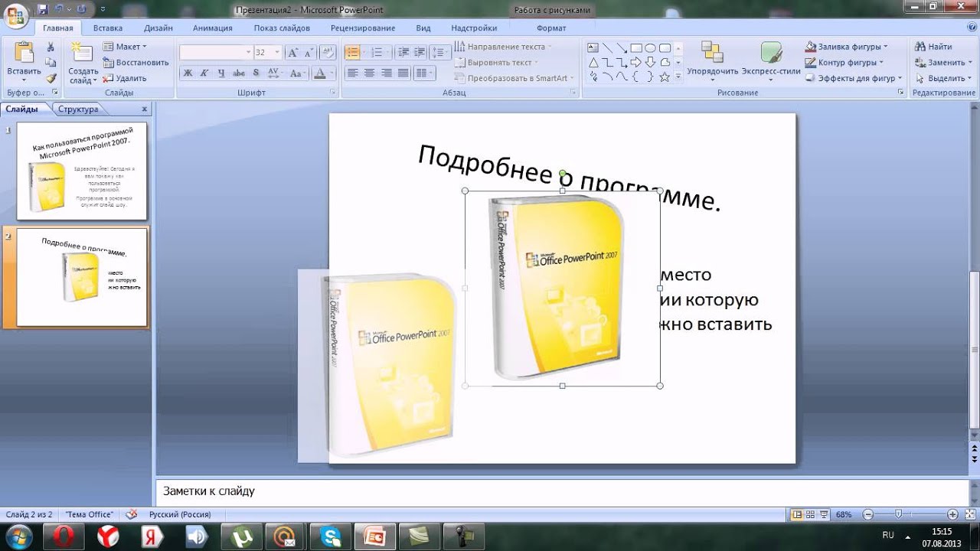Open the Формат picture tools tab
The height and width of the screenshot is (551, 980).
551,28
